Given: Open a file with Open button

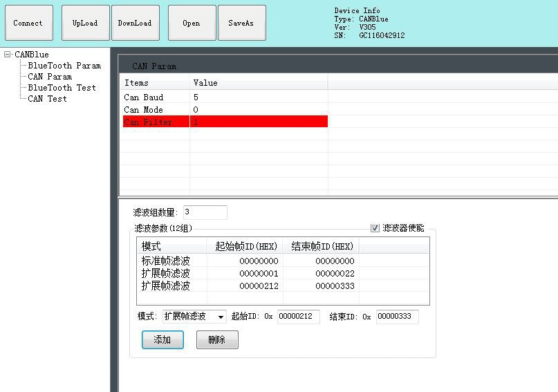Looking at the screenshot, I should [x=192, y=23].
